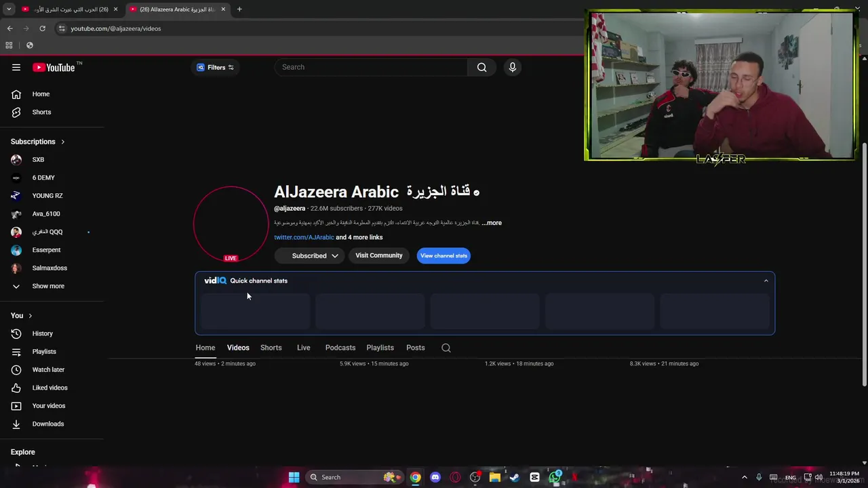The image size is (868, 488).
Task: Open WhatsApp from taskbar
Action: [x=555, y=477]
